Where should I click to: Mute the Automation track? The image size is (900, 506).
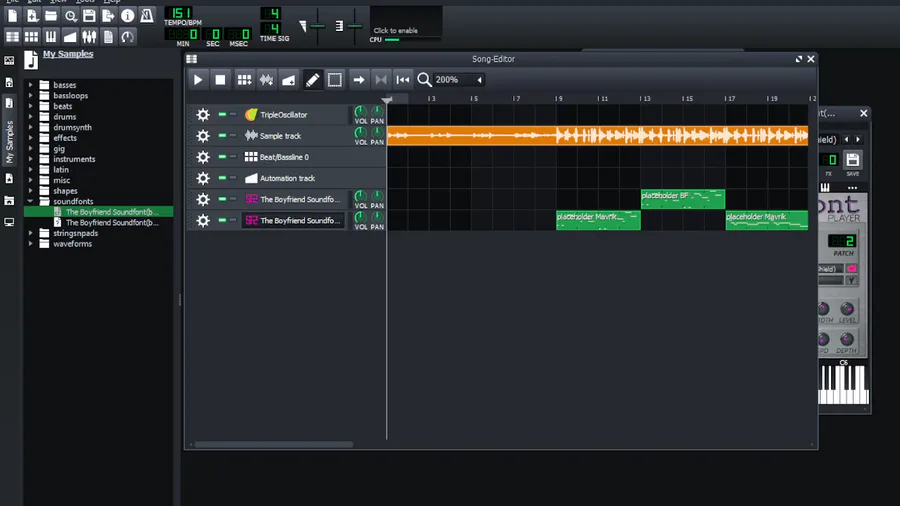[222, 178]
